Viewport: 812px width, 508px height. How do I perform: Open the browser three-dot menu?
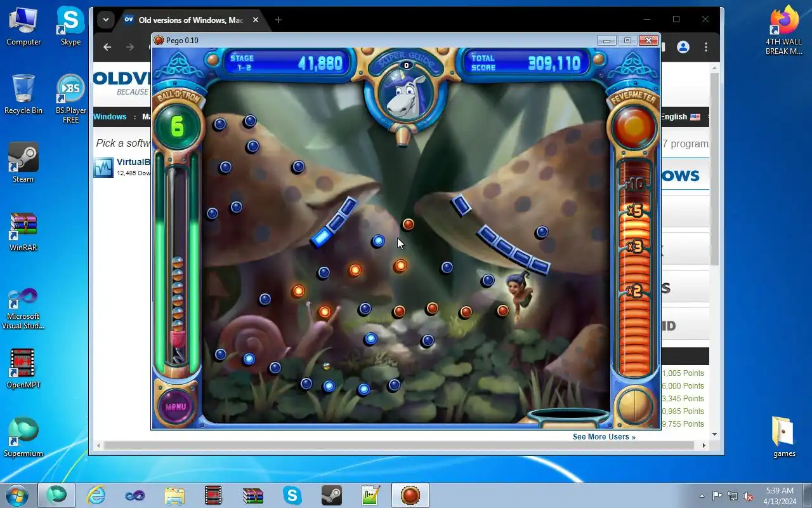click(x=706, y=47)
